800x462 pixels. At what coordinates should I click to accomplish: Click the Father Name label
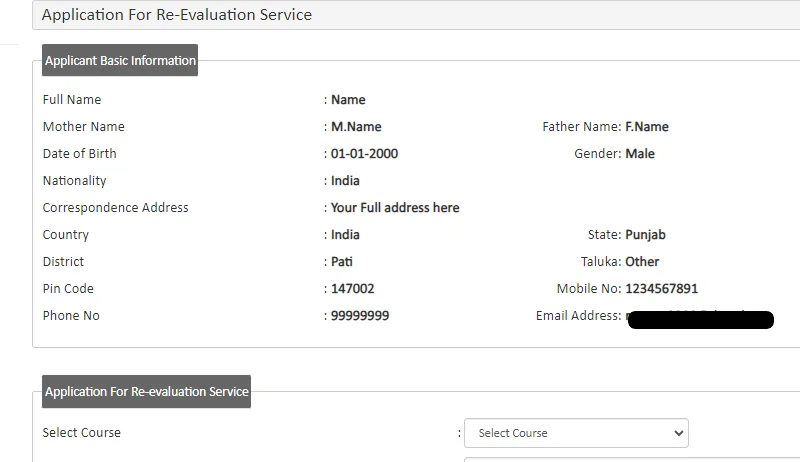pyautogui.click(x=582, y=126)
